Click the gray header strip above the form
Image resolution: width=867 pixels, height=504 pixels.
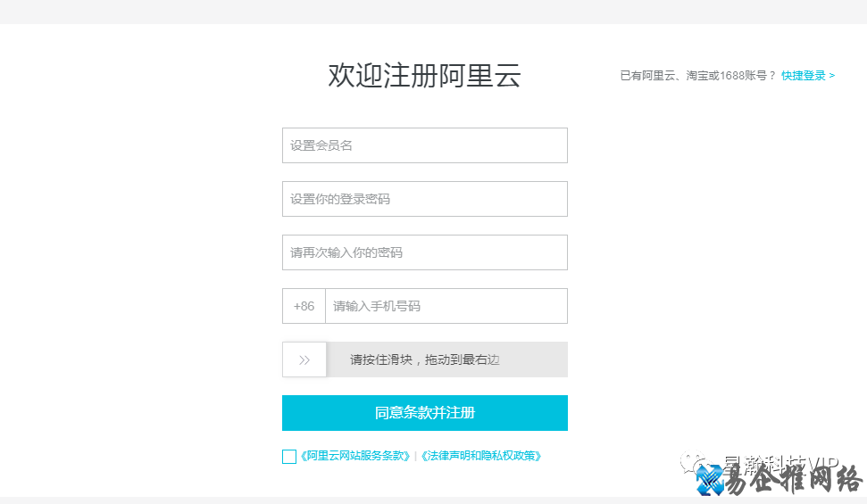(x=433, y=12)
